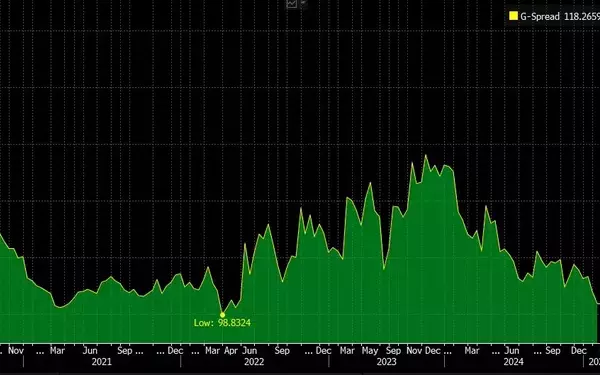Click the Mar label in the 2021 span
Image resolution: width=600 pixels, height=375 pixels.
pyautogui.click(x=57, y=351)
